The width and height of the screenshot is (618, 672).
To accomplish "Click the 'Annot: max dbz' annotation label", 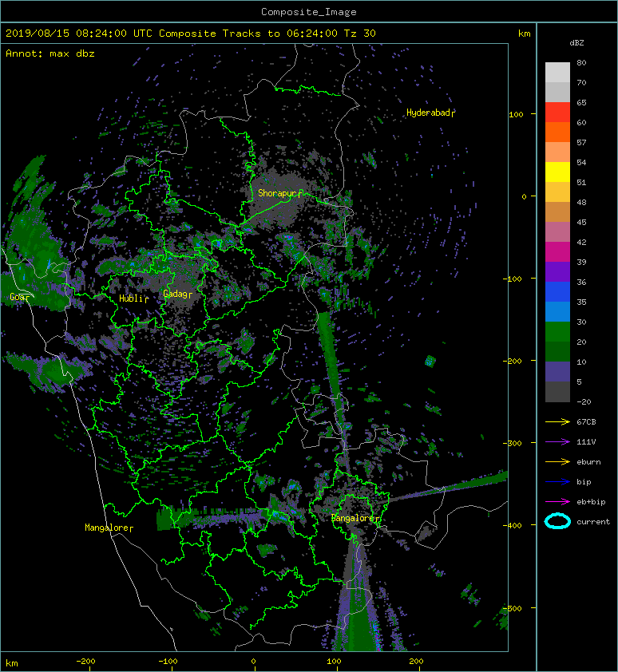I will [x=50, y=53].
